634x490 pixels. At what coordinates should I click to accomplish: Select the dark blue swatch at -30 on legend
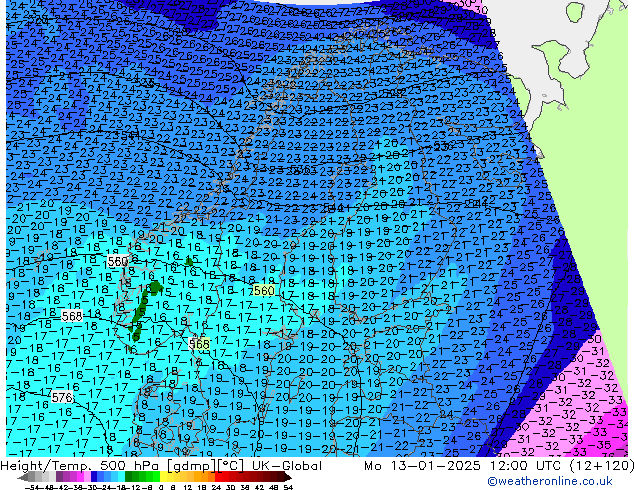[94, 477]
